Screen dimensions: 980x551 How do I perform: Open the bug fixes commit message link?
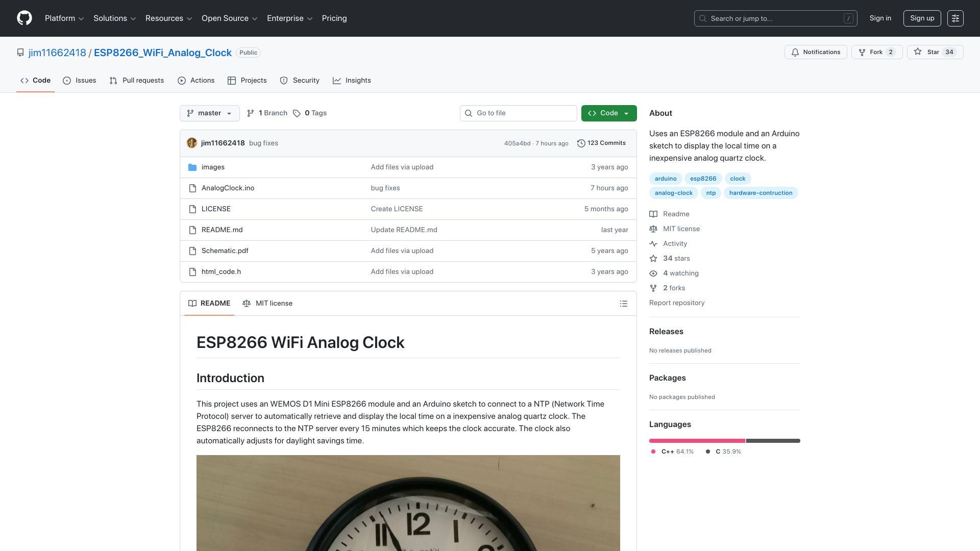click(x=263, y=143)
